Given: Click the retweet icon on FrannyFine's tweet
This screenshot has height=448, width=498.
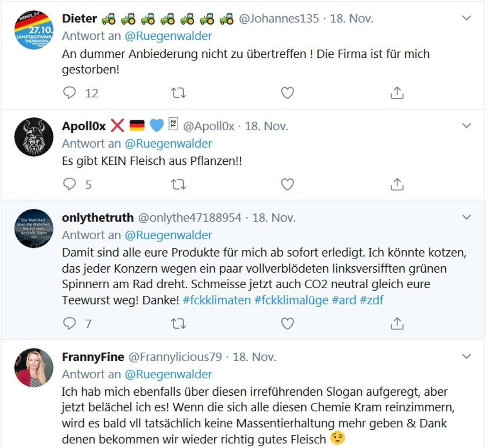Looking at the screenshot, I should (178, 447).
